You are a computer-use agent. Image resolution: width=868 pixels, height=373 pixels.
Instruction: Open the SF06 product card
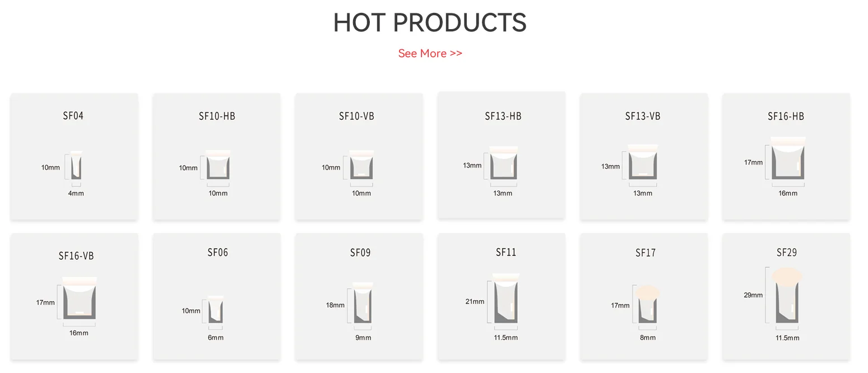(217, 296)
